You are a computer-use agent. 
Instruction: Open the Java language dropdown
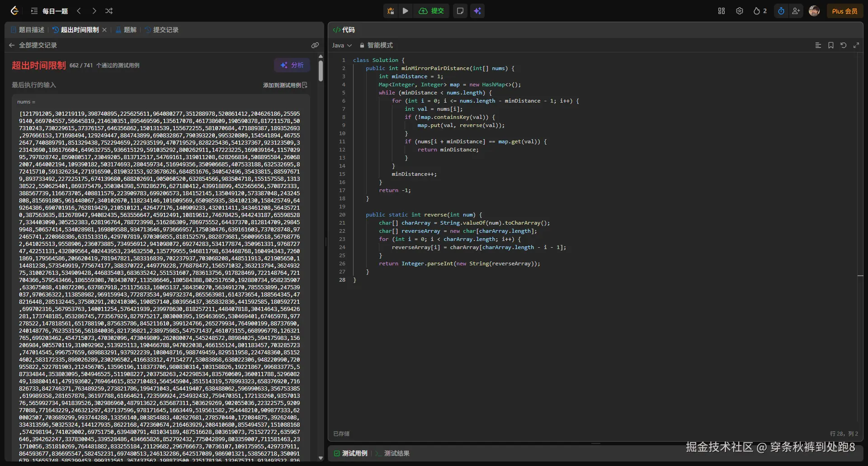[x=342, y=45]
